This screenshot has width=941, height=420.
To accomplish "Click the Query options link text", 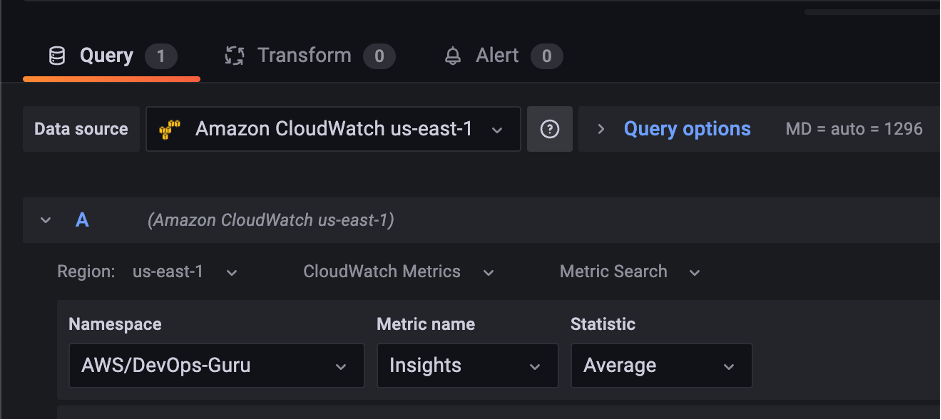I will tap(687, 129).
